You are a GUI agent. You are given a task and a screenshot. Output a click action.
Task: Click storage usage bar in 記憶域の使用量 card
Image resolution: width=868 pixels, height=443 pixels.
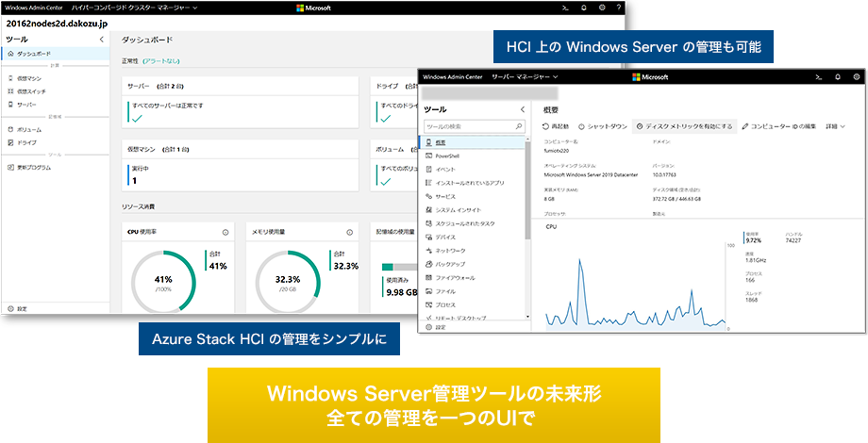(398, 267)
